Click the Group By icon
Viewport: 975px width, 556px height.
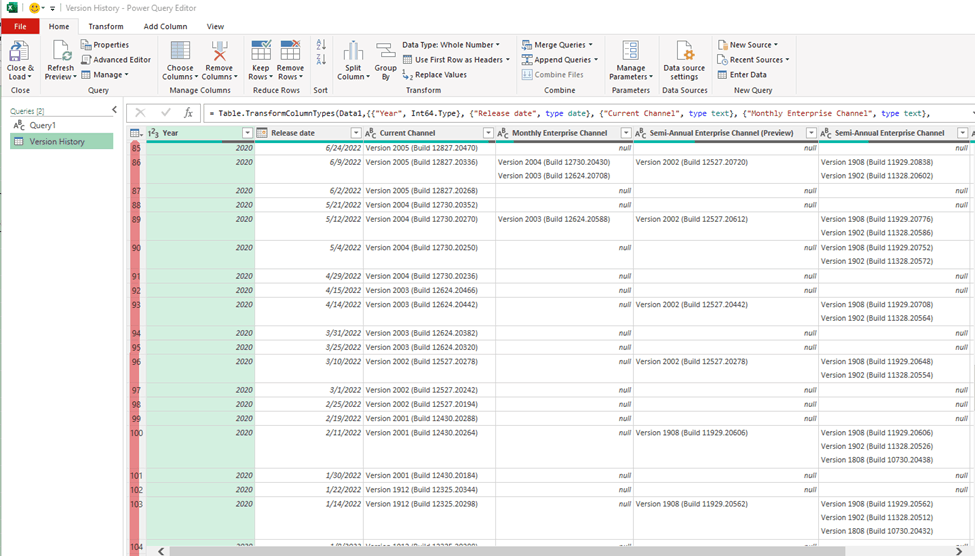(x=386, y=51)
